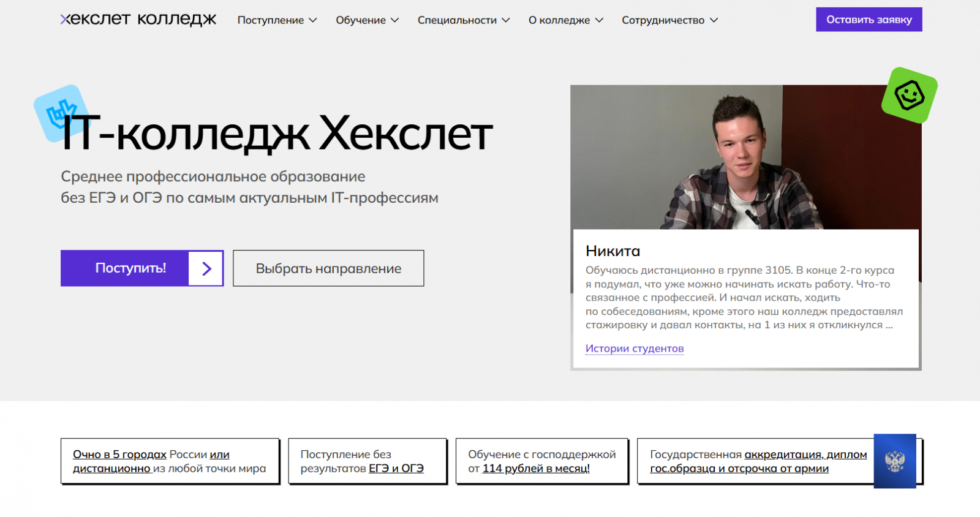
Task: Follow the 114 рублей в месяц link
Action: (536, 469)
